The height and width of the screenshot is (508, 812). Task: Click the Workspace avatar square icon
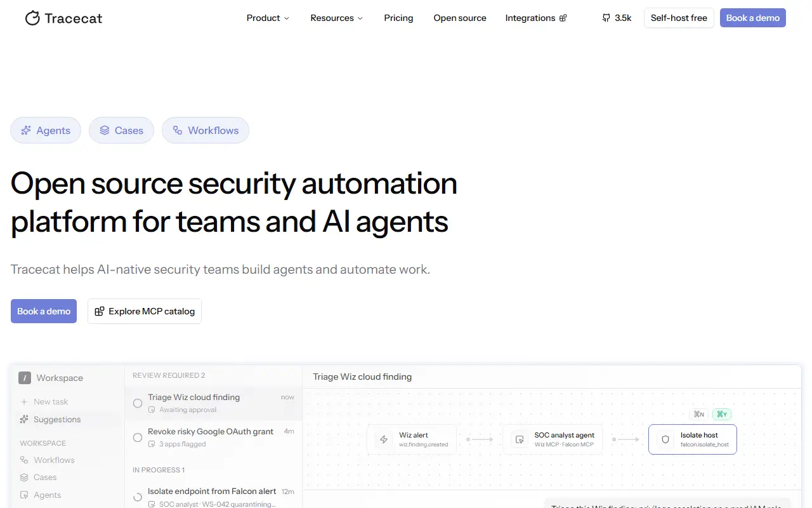[25, 378]
